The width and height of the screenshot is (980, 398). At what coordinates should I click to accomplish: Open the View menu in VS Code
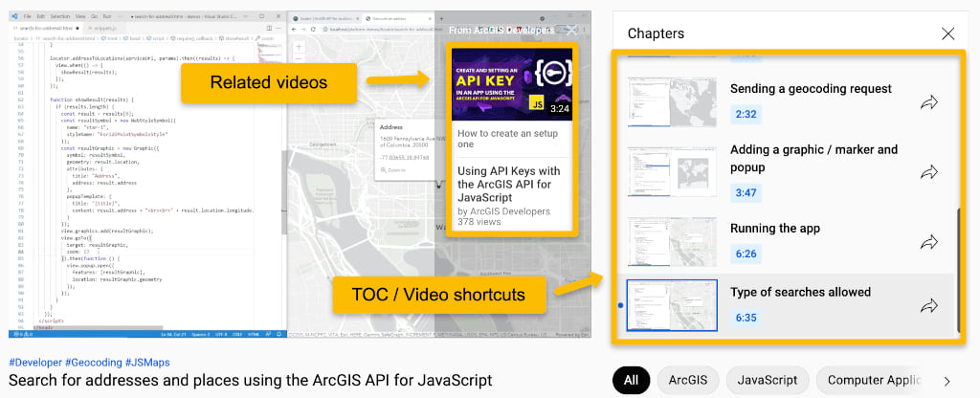point(80,15)
